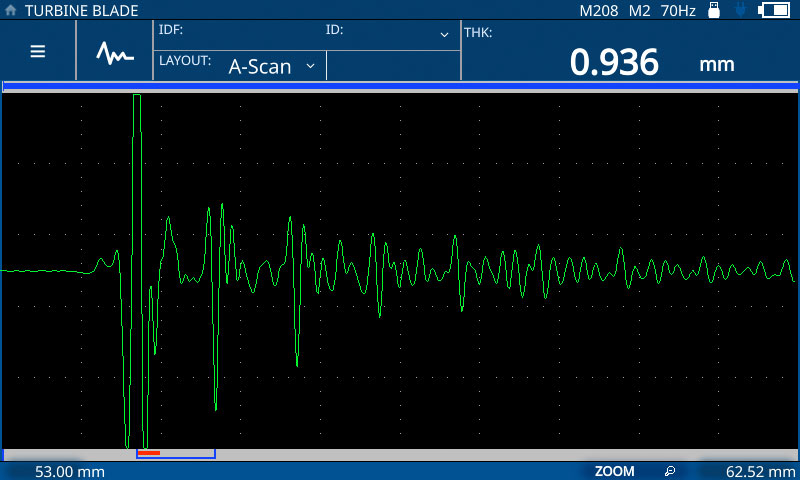This screenshot has width=800, height=480.
Task: Click the 70Hz update rate indicator
Action: coord(678,10)
